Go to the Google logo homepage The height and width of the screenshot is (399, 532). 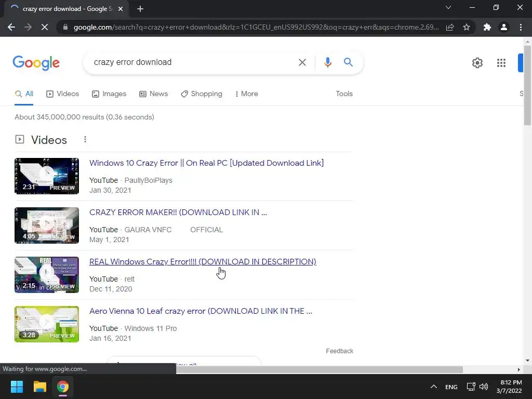pyautogui.click(x=36, y=63)
